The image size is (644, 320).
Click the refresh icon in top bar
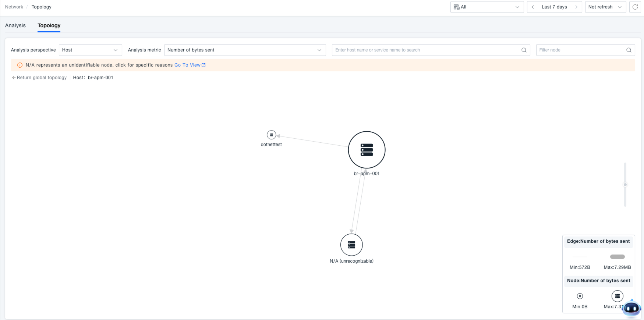635,7
